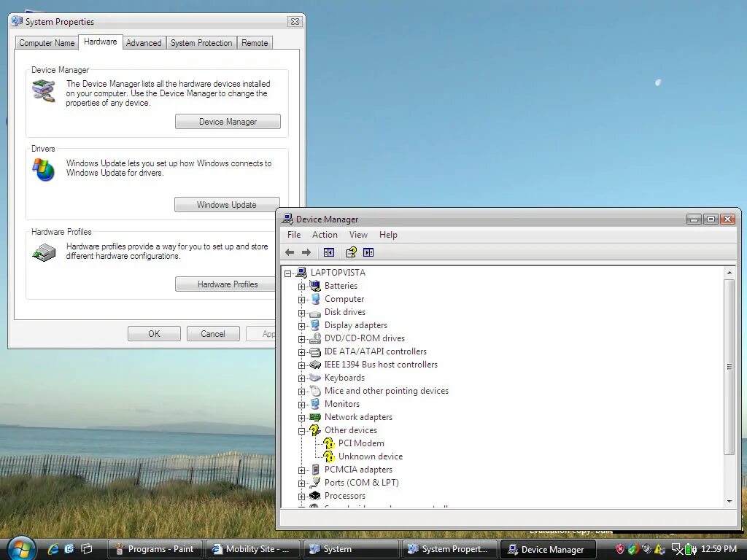This screenshot has height=560, width=747.
Task: Click the DVD/CD-ROM drives icon
Action: [315, 338]
